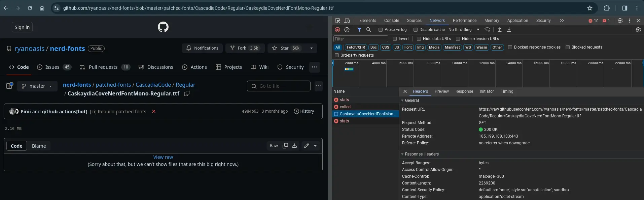Switch to Blame view
The width and height of the screenshot is (644, 200).
point(39,146)
